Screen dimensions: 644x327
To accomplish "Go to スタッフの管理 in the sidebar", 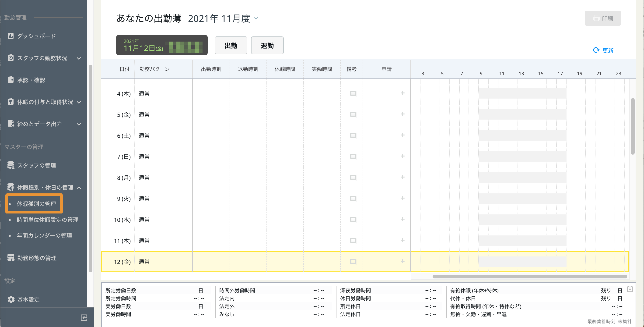I will (36, 165).
